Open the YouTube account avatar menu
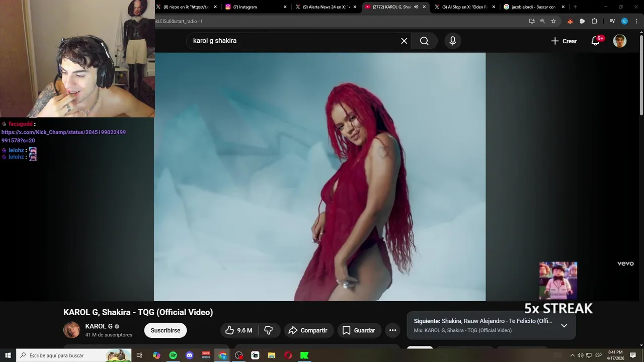 pos(620,41)
